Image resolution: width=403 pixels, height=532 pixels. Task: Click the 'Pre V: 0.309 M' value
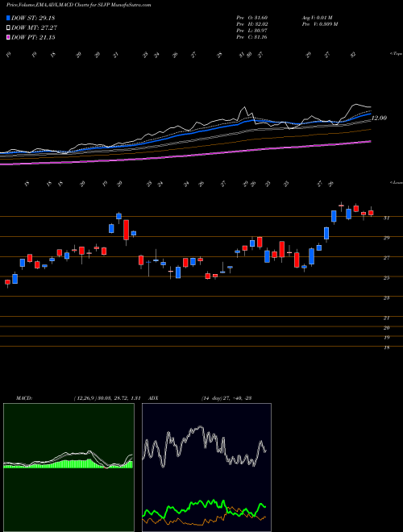pos(319,24)
